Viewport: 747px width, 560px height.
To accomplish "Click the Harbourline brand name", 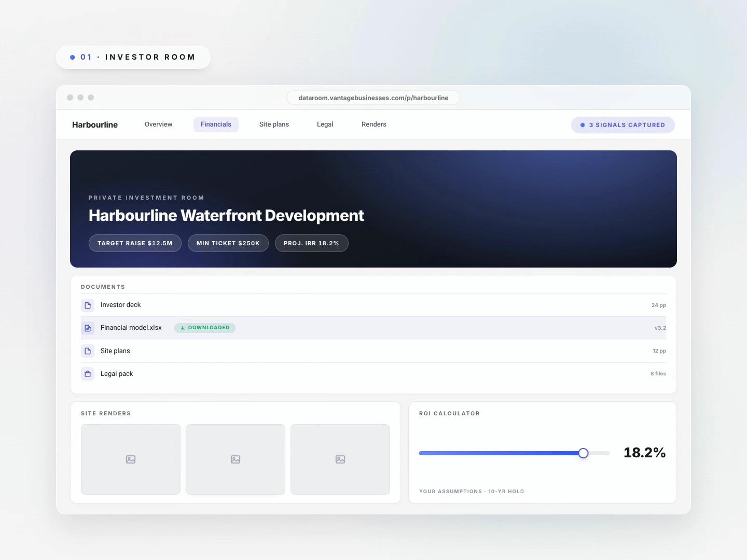I will [x=95, y=124].
